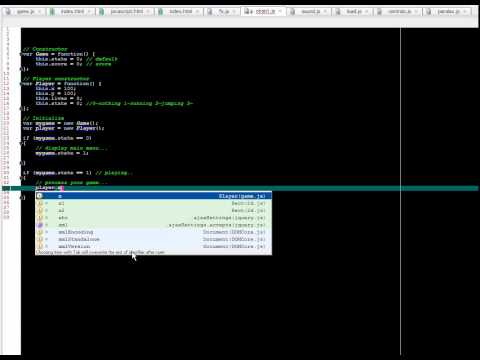
Task: Click the process your game comment line
Action: coord(71,183)
